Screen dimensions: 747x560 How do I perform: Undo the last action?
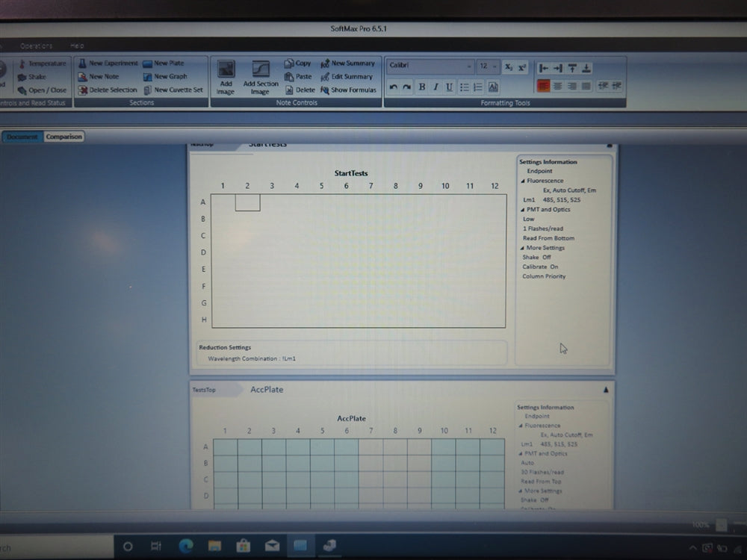pyautogui.click(x=394, y=87)
